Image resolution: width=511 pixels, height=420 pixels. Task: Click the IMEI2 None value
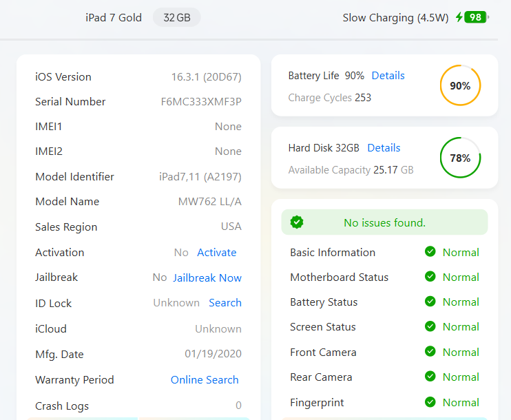[228, 151]
